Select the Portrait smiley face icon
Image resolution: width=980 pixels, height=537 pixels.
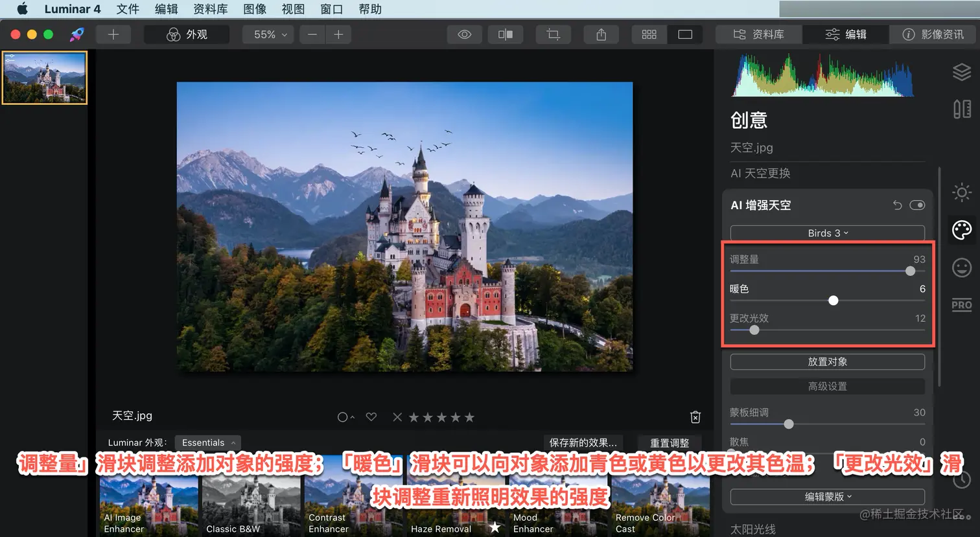point(962,268)
